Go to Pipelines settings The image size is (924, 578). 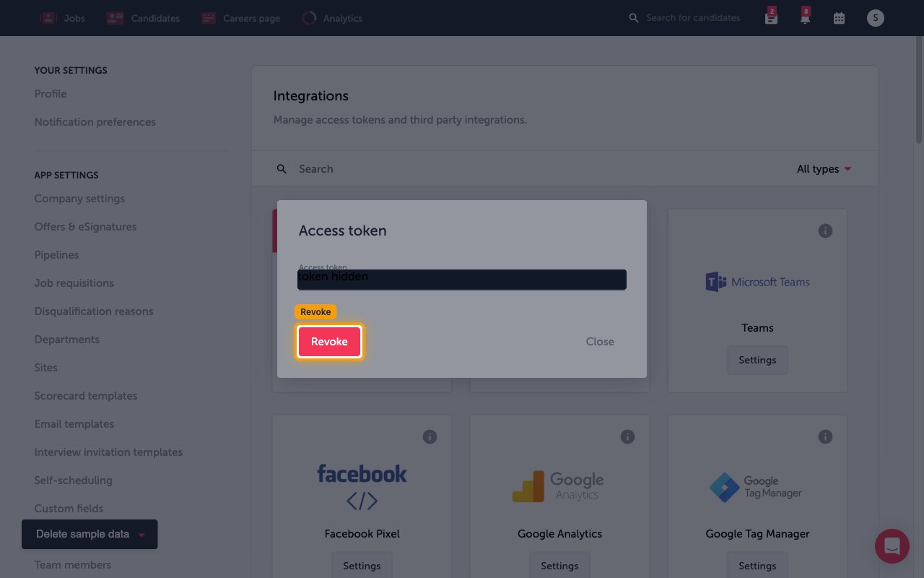click(x=56, y=255)
